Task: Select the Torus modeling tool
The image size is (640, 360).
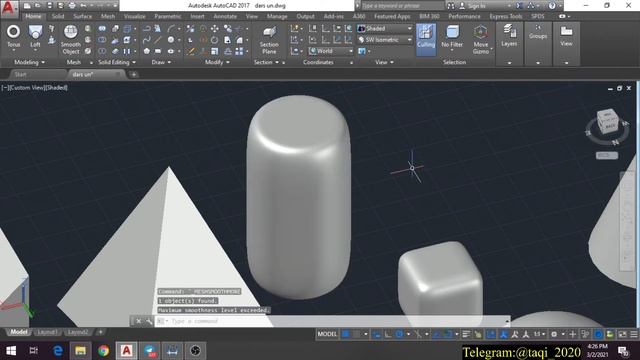Action: tap(13, 37)
